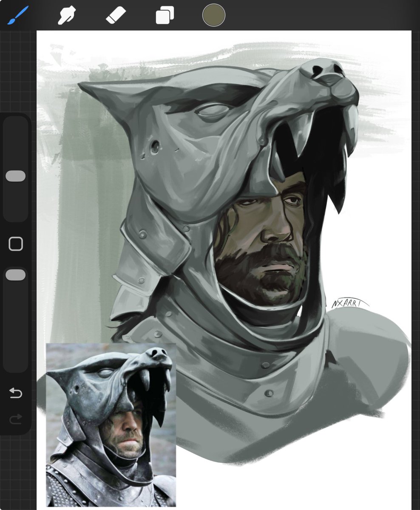Click the brush size slider handle

(16, 176)
